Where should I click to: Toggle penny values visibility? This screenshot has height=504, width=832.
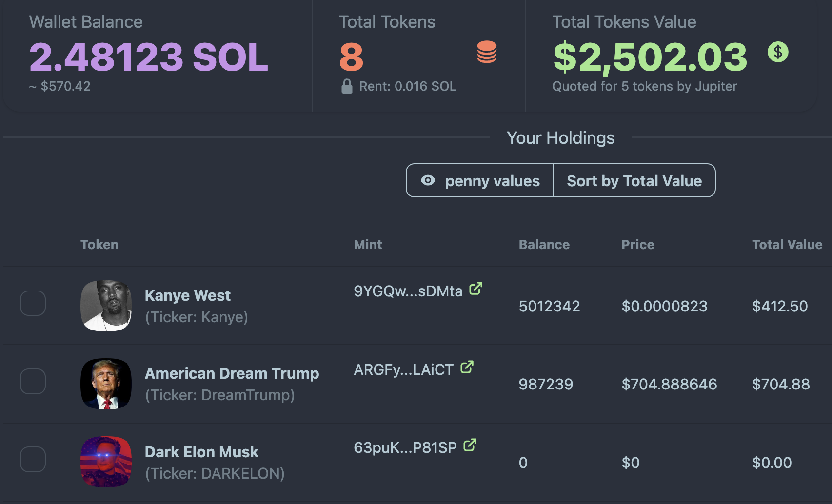(480, 181)
